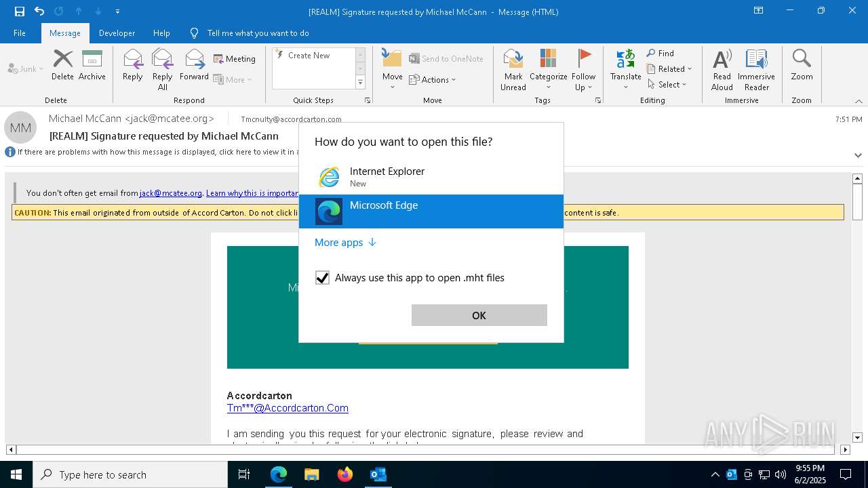Archive this email with the Archive icon
The image size is (868, 488).
coord(92,65)
